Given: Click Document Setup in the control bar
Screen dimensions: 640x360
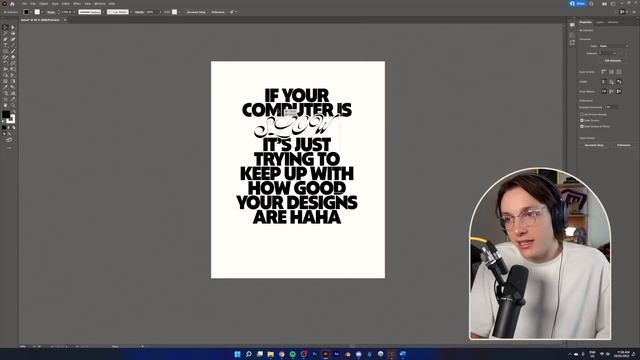Looking at the screenshot, I should (x=196, y=12).
